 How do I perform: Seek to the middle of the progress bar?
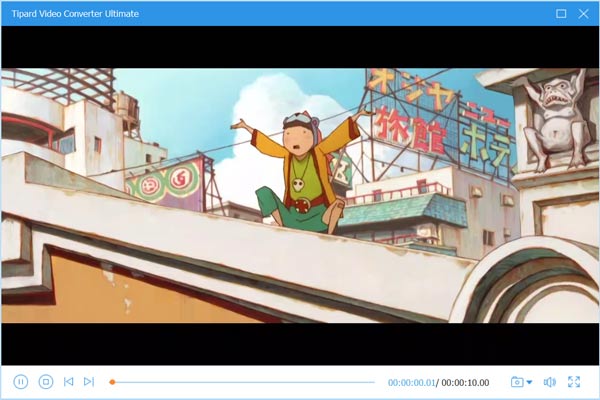click(x=242, y=382)
